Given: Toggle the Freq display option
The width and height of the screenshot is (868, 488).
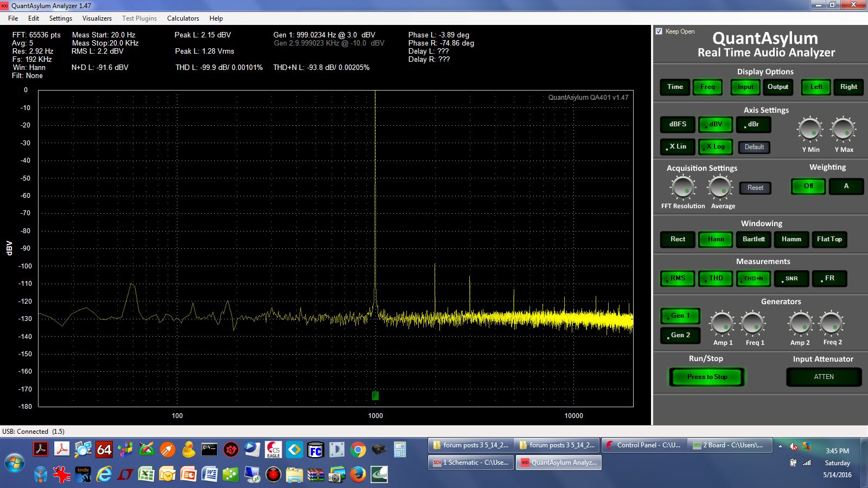Looking at the screenshot, I should (x=707, y=87).
